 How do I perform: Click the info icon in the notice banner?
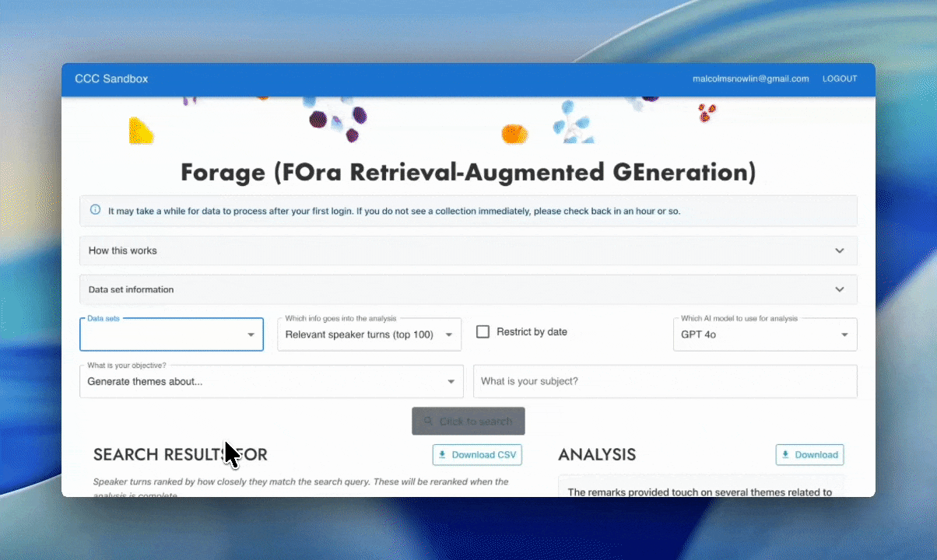96,210
